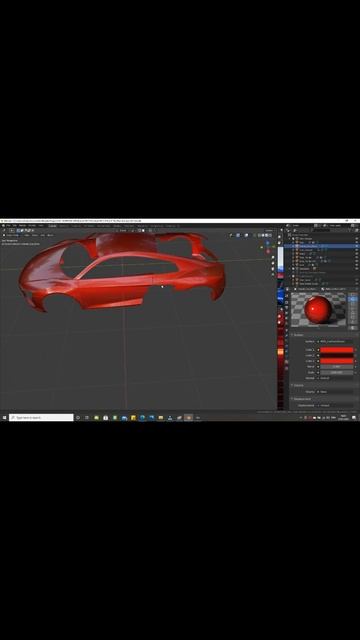The height and width of the screenshot is (640, 360).
Task: Open the 3D viewport editor type icon
Action: pyautogui.click(x=4, y=235)
